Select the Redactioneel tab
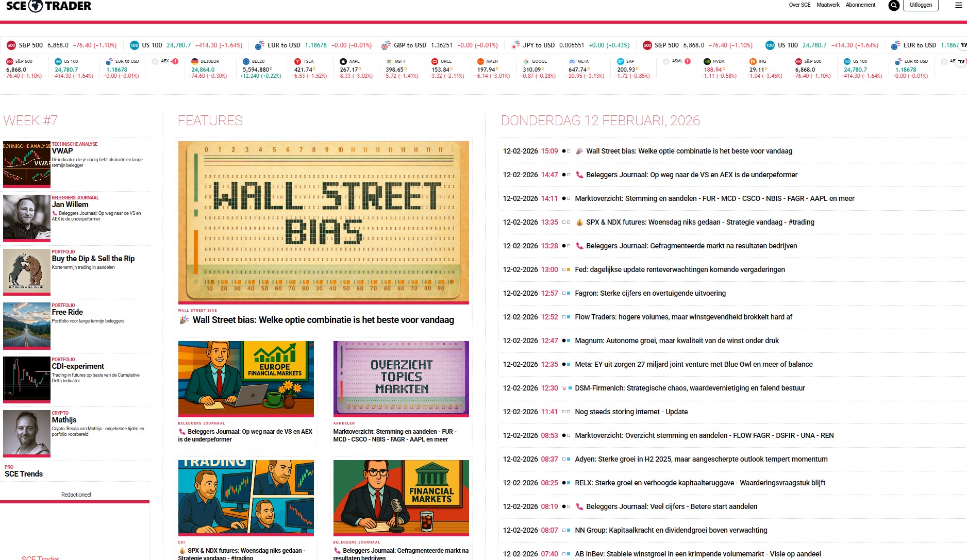Screen dimensions: 967x560 76,495
